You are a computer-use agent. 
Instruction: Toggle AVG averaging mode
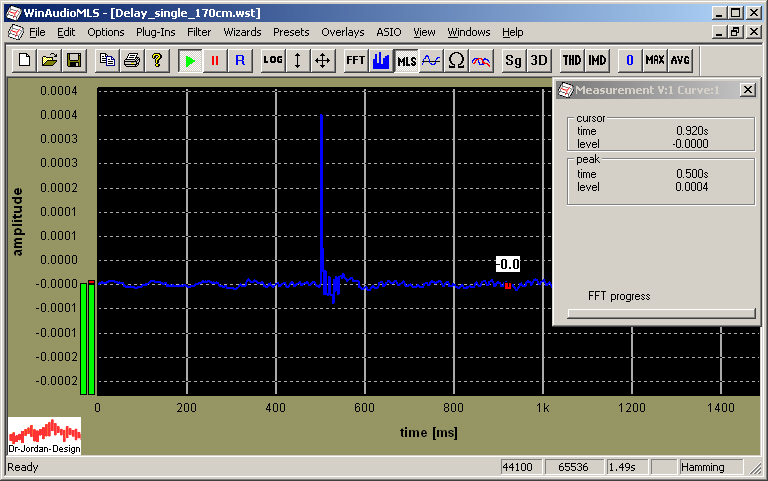pyautogui.click(x=680, y=60)
